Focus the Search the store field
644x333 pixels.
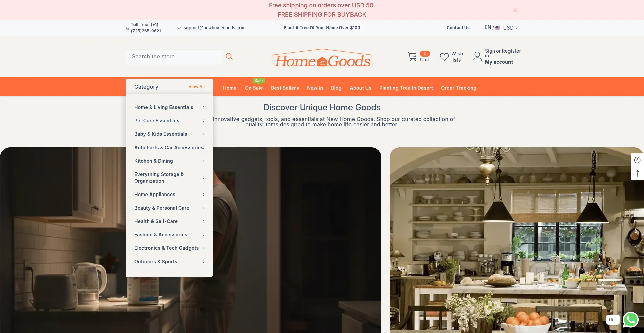pyautogui.click(x=174, y=57)
